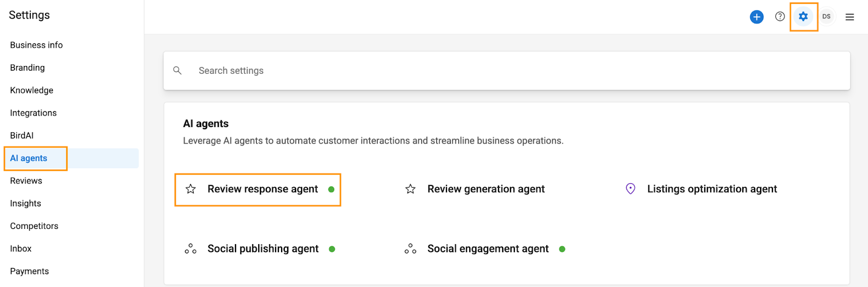Open the hamburger menu icon
Screen dimensions: 868x287
pyautogui.click(x=850, y=17)
